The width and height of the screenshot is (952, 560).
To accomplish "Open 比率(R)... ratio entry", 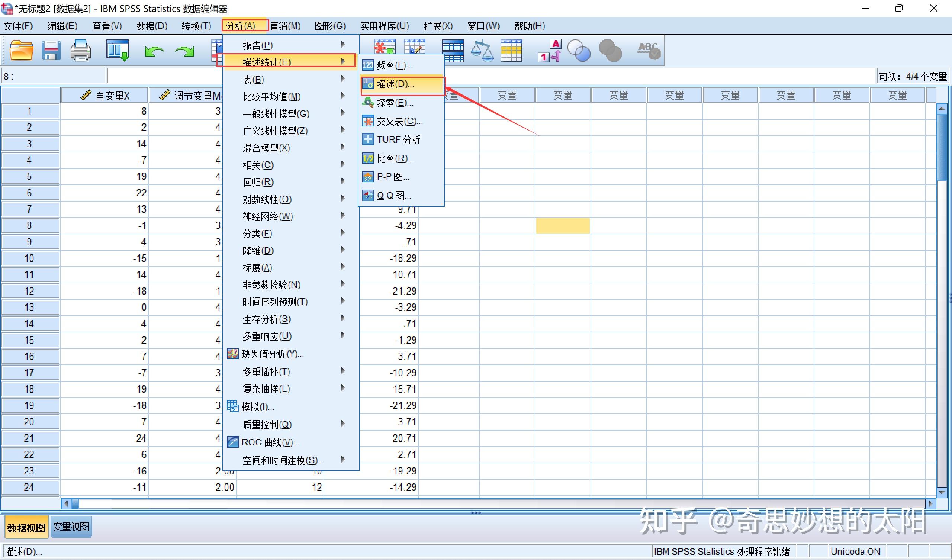I will point(401,158).
